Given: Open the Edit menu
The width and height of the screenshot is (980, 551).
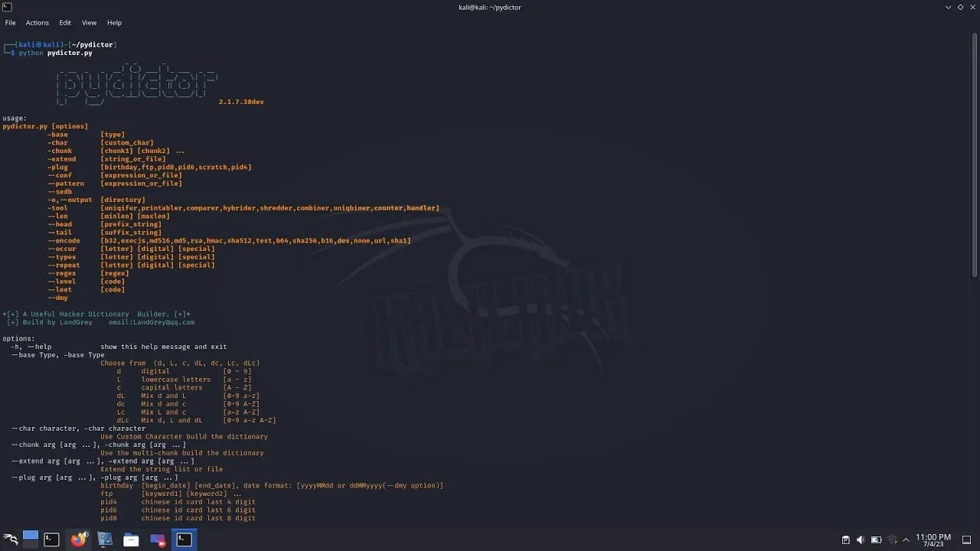Looking at the screenshot, I should 65,22.
